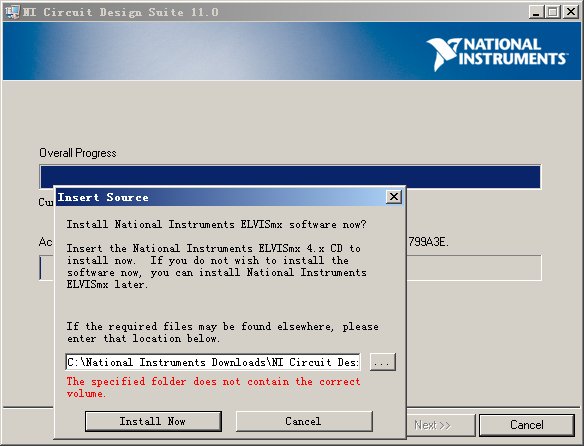This screenshot has height=446, width=584.
Task: Open folder browse (...) button
Action: point(383,362)
